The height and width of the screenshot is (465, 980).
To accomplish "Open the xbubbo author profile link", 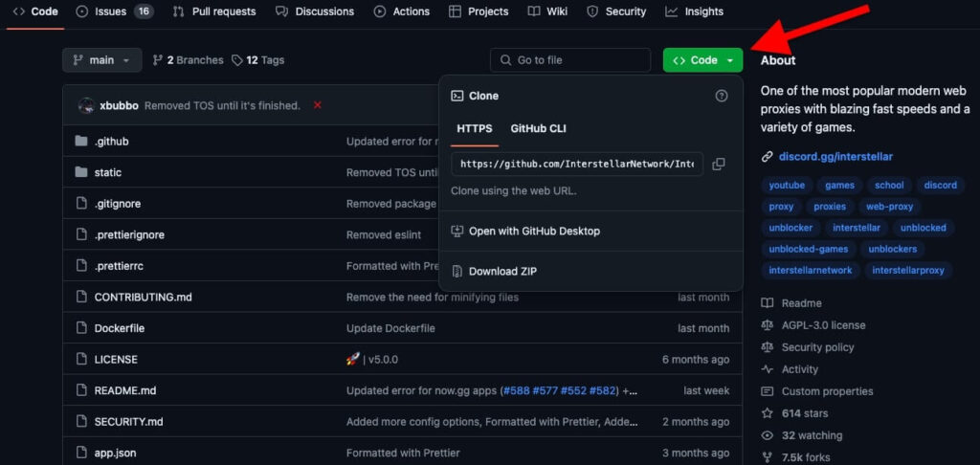I will pos(119,105).
